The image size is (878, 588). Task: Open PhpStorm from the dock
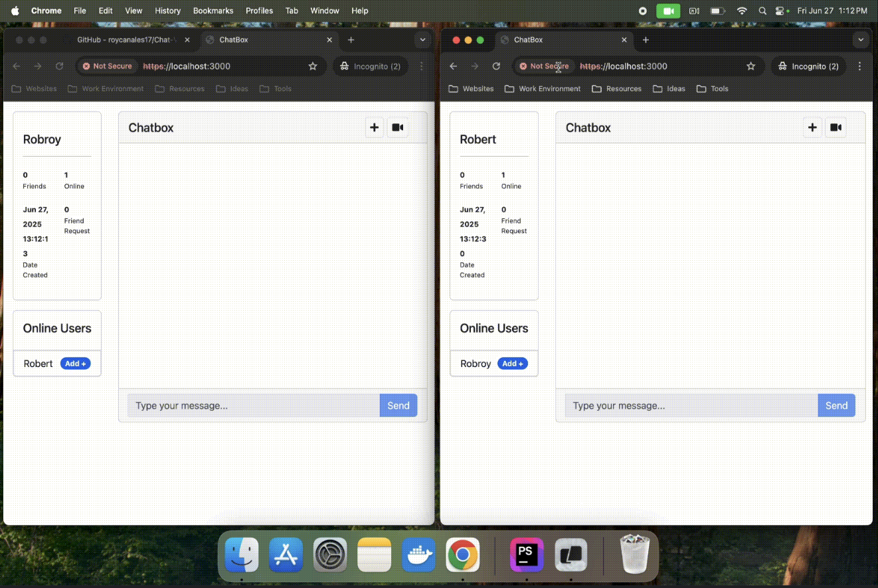coord(527,555)
